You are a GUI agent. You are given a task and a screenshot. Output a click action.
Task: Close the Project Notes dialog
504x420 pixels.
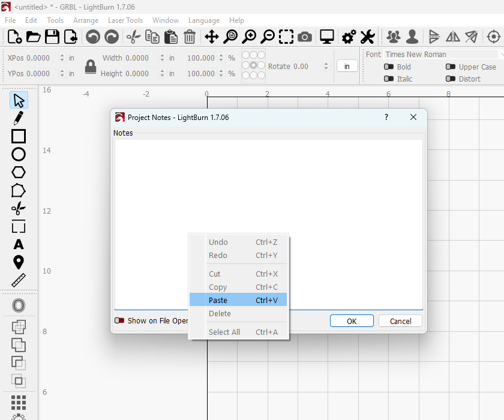(x=413, y=117)
